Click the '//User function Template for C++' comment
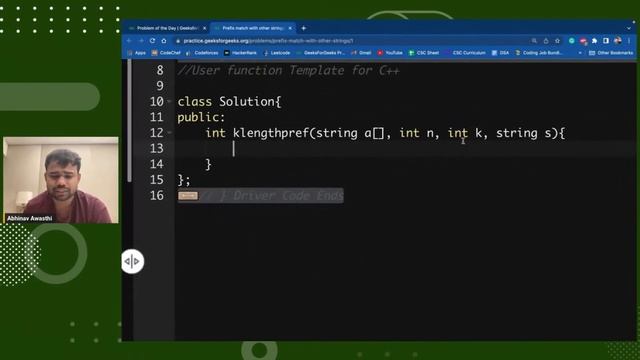Viewport: 640px width, 360px height. 289,71
